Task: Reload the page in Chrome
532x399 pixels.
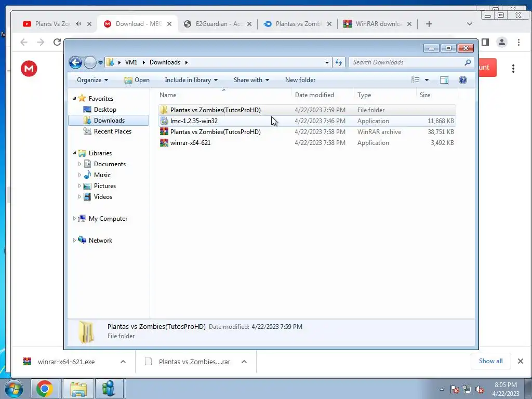Action: (x=57, y=42)
